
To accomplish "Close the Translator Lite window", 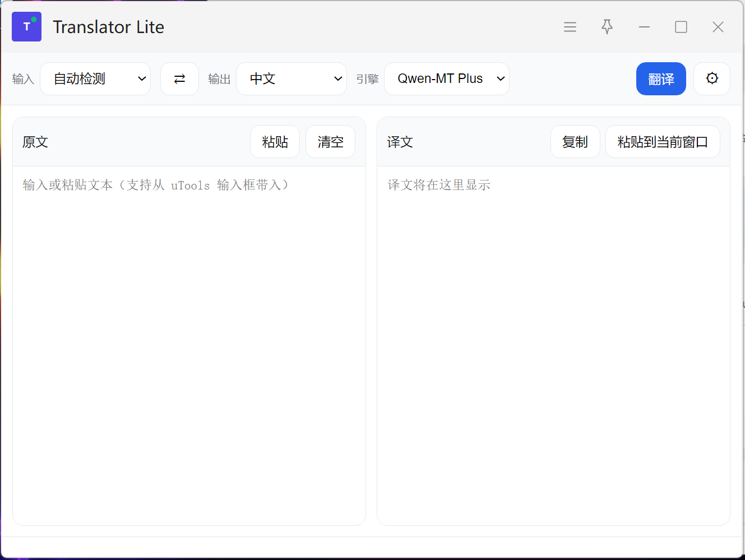I will (718, 27).
